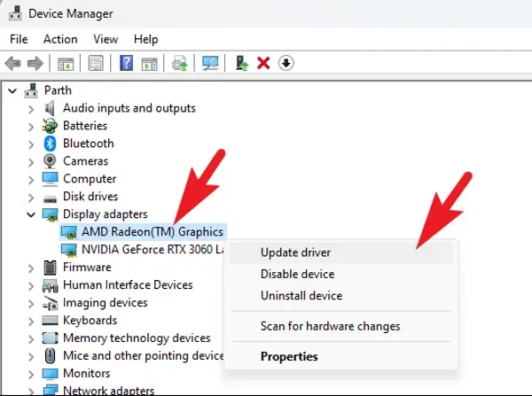Click the down-arrow Disable device icon

pyautogui.click(x=286, y=63)
